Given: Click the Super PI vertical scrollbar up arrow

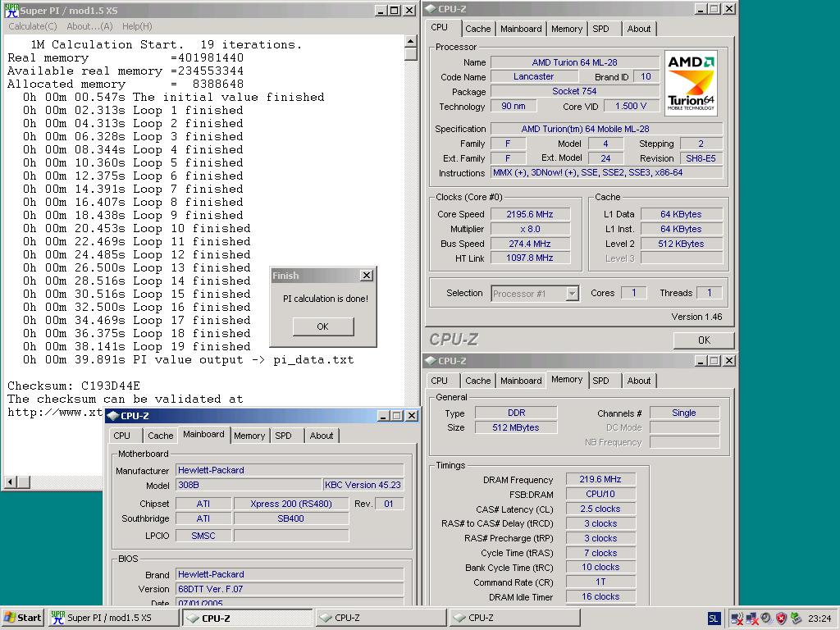Looking at the screenshot, I should click(410, 41).
